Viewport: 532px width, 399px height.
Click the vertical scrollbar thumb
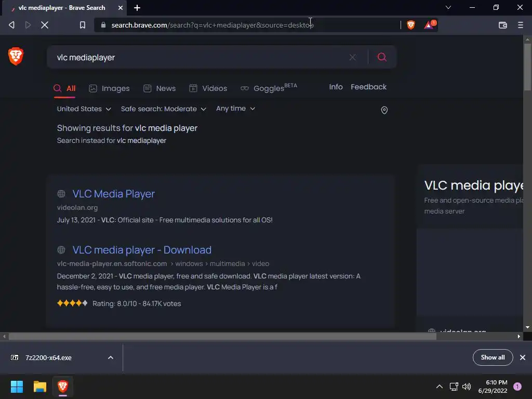pos(527,67)
